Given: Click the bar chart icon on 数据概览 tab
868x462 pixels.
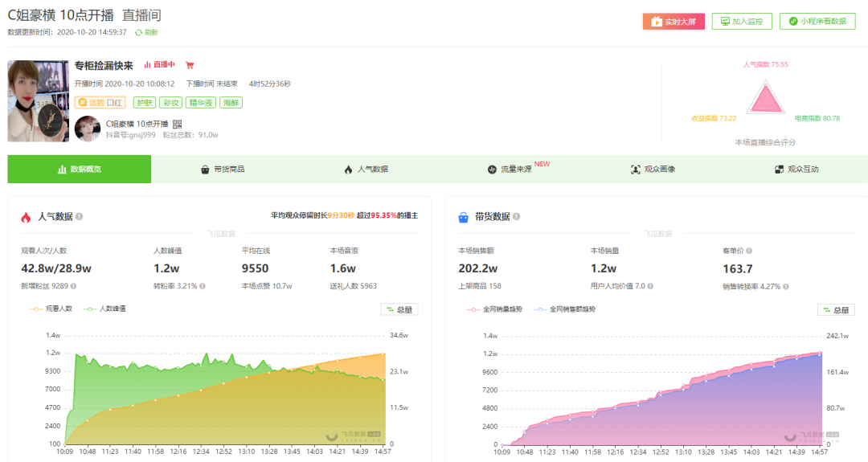Looking at the screenshot, I should [x=62, y=170].
